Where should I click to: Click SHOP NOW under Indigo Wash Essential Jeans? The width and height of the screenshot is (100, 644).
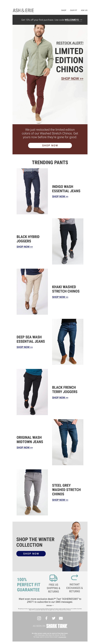pos(60,197)
